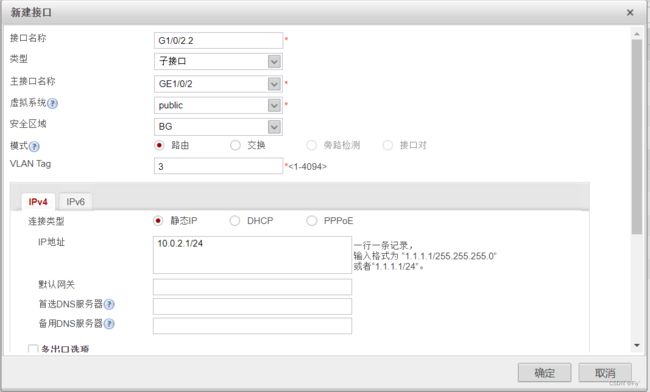The width and height of the screenshot is (650, 392).
Task: Click IP地址 text area
Action: tap(252, 255)
